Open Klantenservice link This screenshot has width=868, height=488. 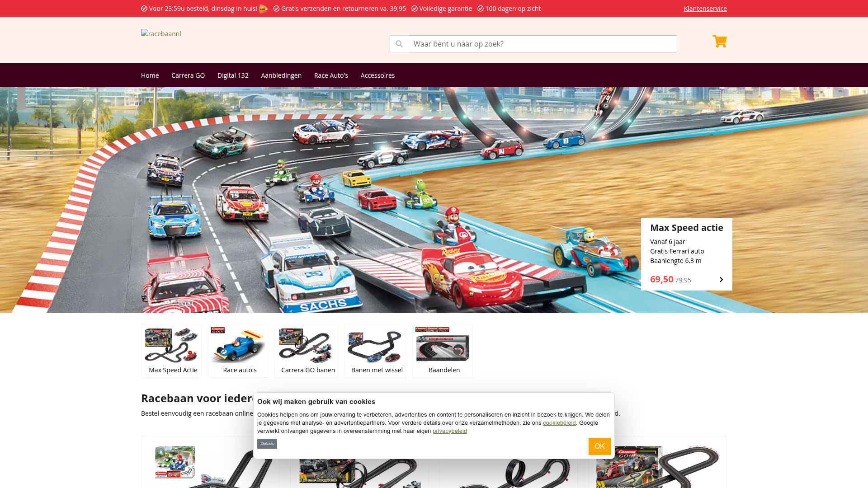[x=705, y=9]
